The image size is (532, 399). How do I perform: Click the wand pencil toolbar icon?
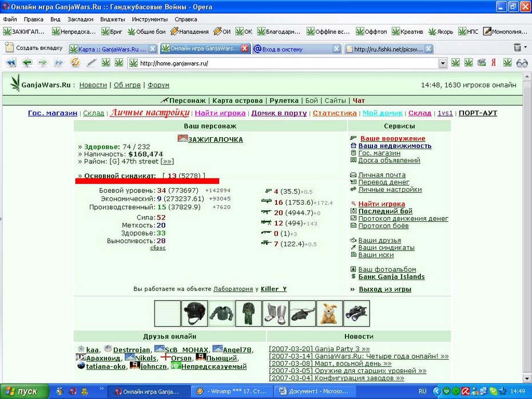tap(91, 63)
